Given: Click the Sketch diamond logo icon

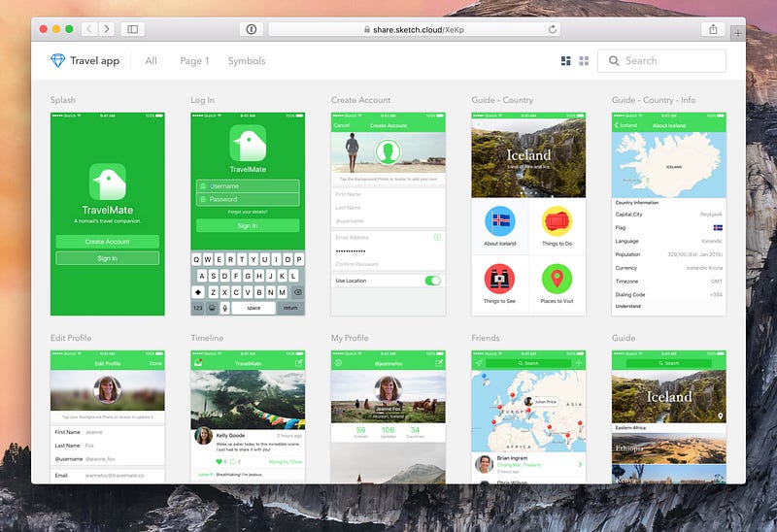Looking at the screenshot, I should [x=58, y=60].
